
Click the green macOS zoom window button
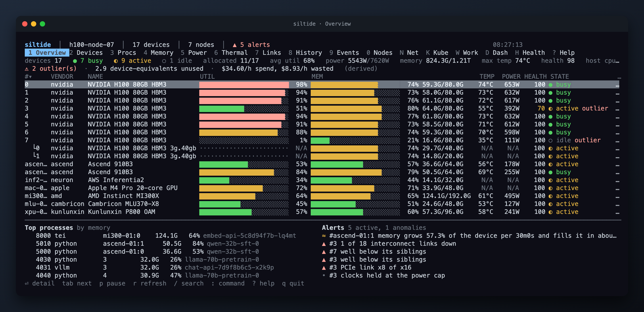[x=42, y=24]
